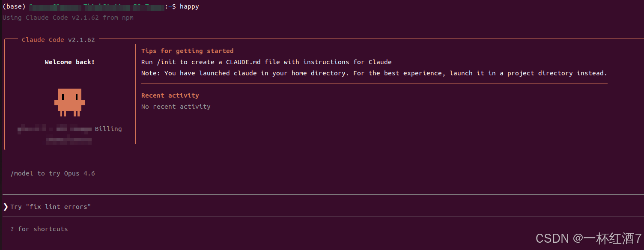Click the 'Tips for getting started' heading
The height and width of the screenshot is (250, 644).
[188, 51]
